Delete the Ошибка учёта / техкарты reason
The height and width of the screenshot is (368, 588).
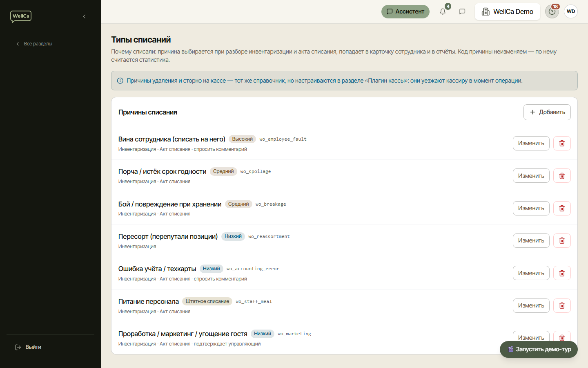(562, 273)
